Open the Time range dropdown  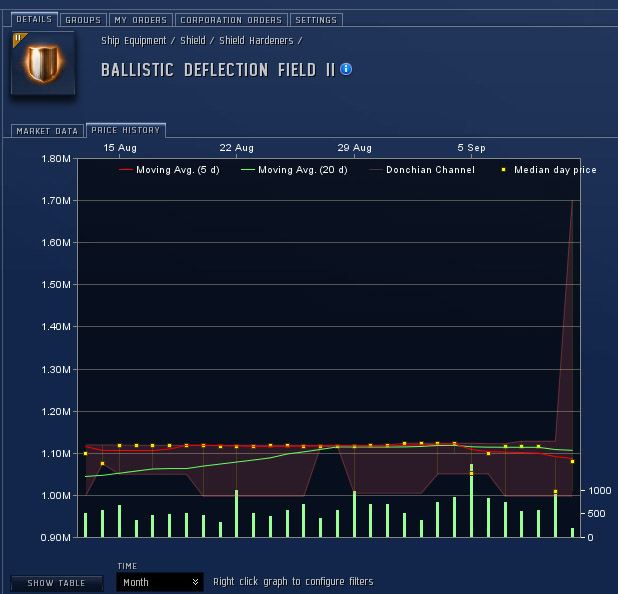point(160,582)
